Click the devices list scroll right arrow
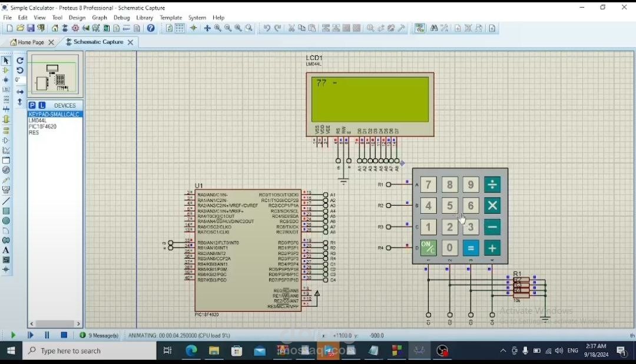This screenshot has width=636, height=364. tap(79, 324)
